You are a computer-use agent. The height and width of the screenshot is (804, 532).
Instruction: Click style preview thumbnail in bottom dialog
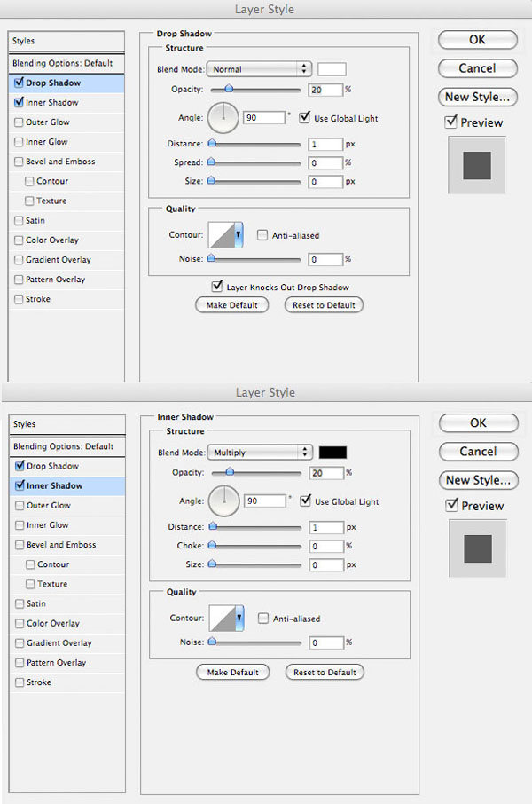tap(478, 548)
